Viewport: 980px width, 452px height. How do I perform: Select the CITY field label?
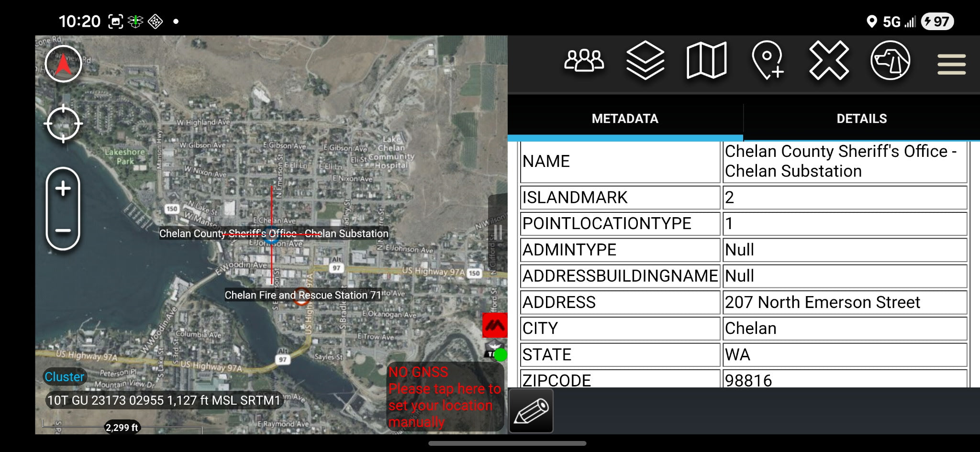click(x=620, y=329)
